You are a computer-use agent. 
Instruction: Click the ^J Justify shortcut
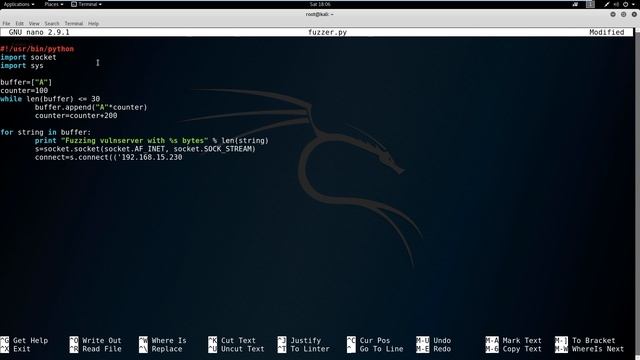(299, 340)
